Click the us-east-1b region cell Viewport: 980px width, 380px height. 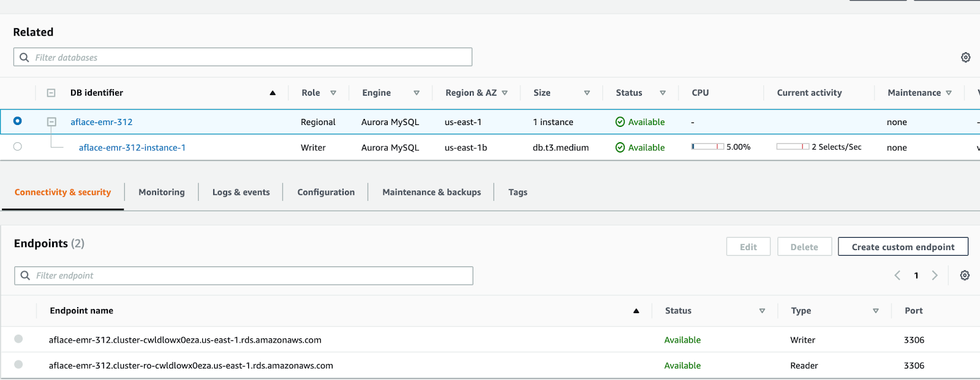click(x=466, y=148)
